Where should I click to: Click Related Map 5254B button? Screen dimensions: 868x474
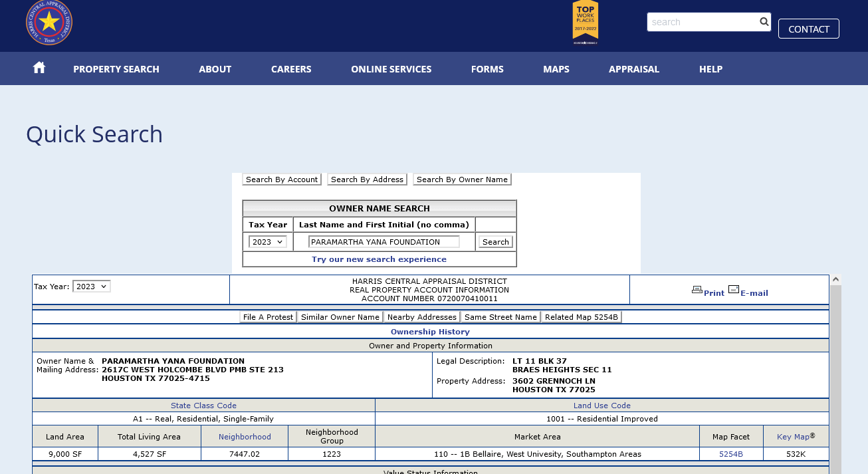coord(581,317)
